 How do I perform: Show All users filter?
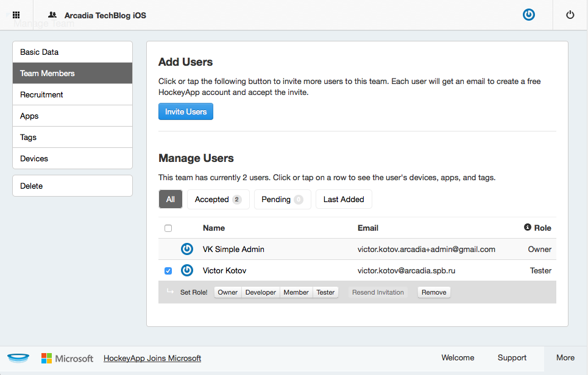coord(171,199)
